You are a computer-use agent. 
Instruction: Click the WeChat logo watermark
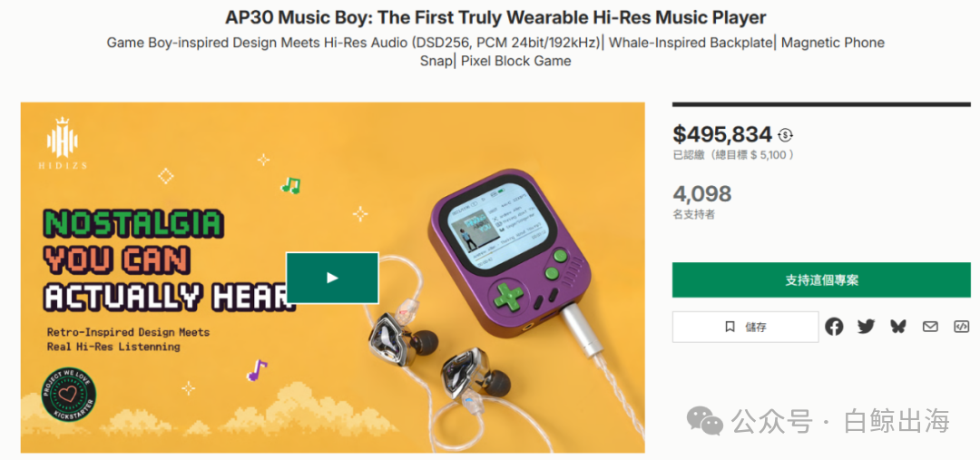tap(705, 420)
